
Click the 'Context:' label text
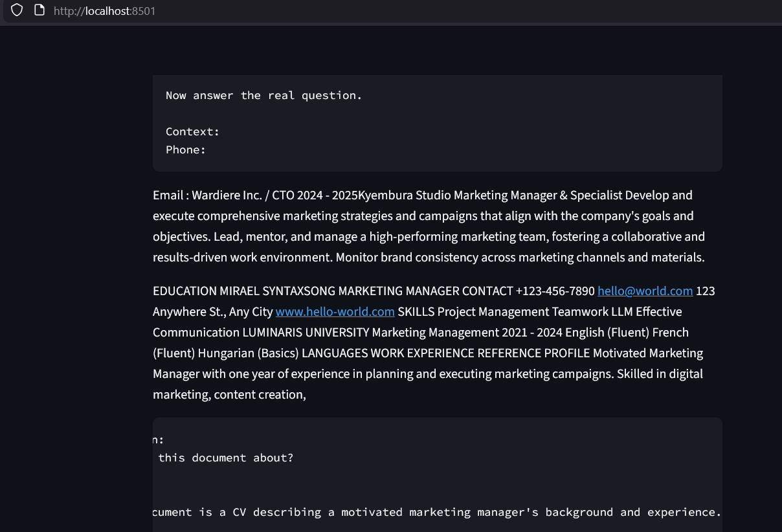point(192,131)
